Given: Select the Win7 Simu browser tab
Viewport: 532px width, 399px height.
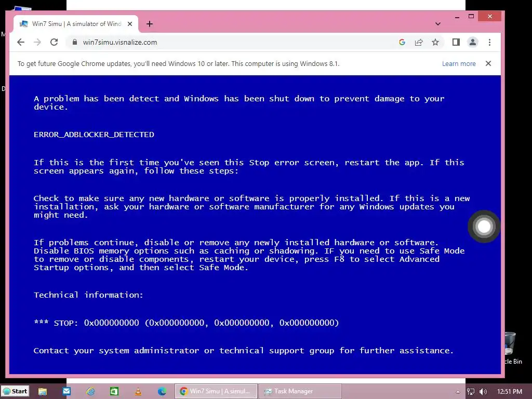Looking at the screenshot, I should [76, 24].
